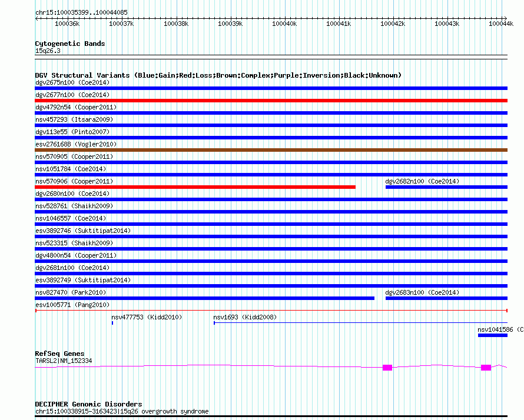Screen dimensions: 524x420
Task: Click the thin red line for esv1005771
Action: [271, 311]
